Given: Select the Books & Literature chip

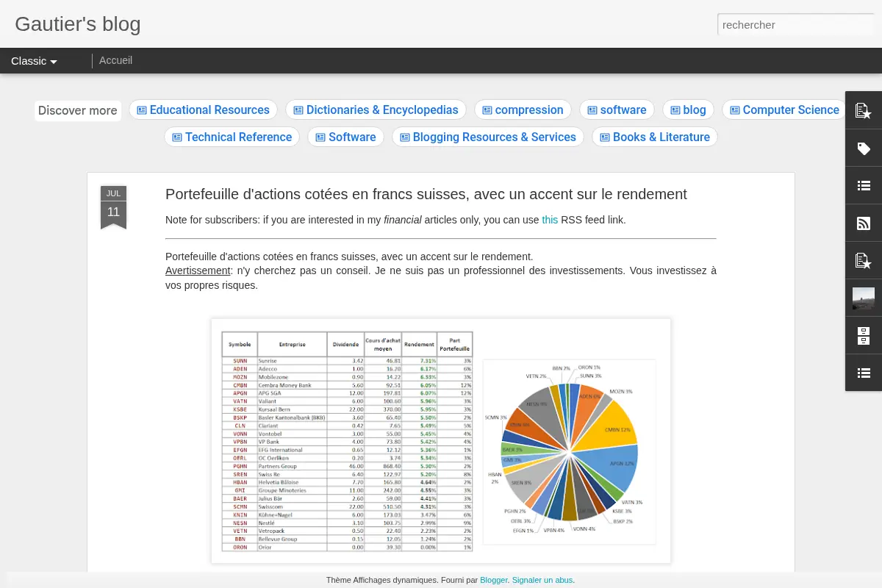Looking at the screenshot, I should click(655, 137).
